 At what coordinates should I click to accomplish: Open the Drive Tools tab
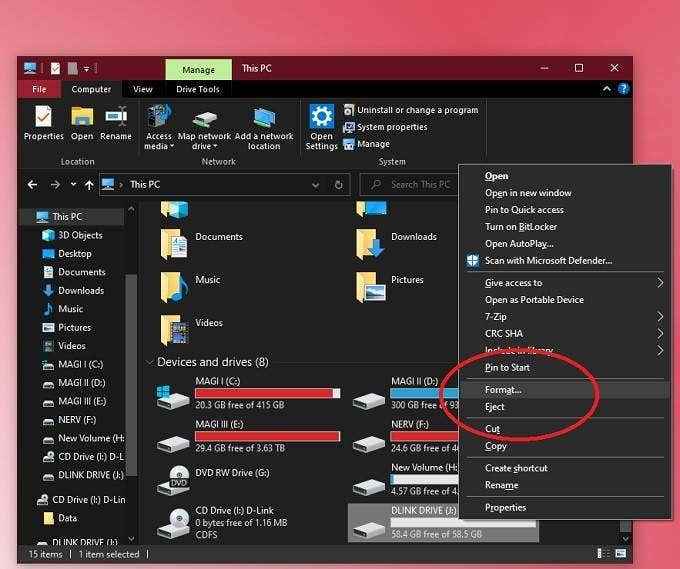[198, 89]
